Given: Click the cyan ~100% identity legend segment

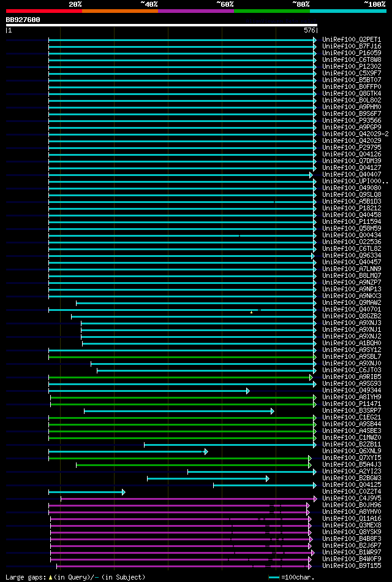Looking at the screenshot, I should 349,11.
